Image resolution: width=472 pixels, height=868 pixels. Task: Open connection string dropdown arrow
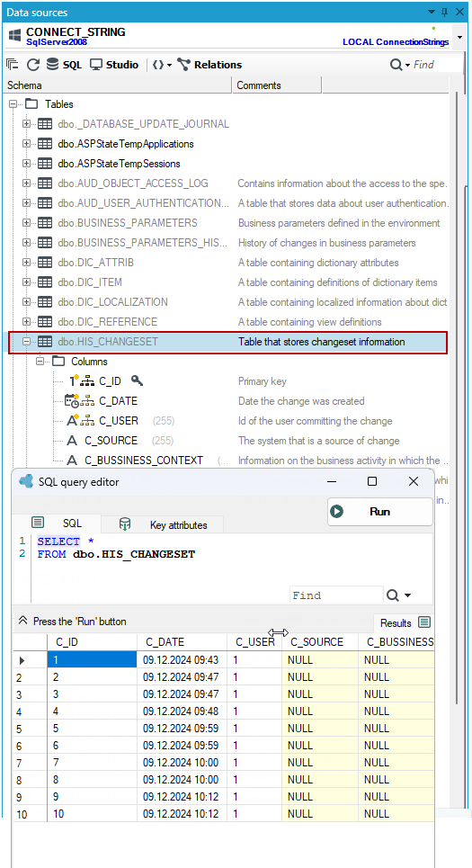click(459, 38)
